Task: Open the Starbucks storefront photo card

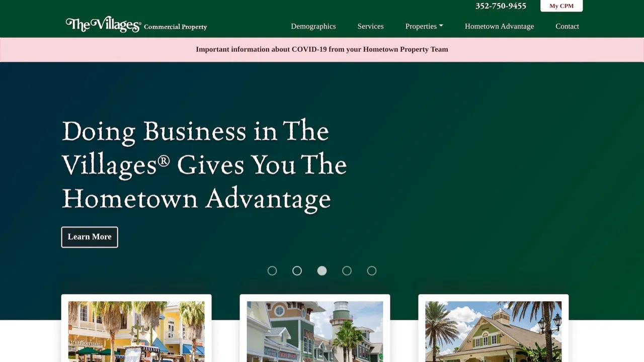Action: (136, 328)
